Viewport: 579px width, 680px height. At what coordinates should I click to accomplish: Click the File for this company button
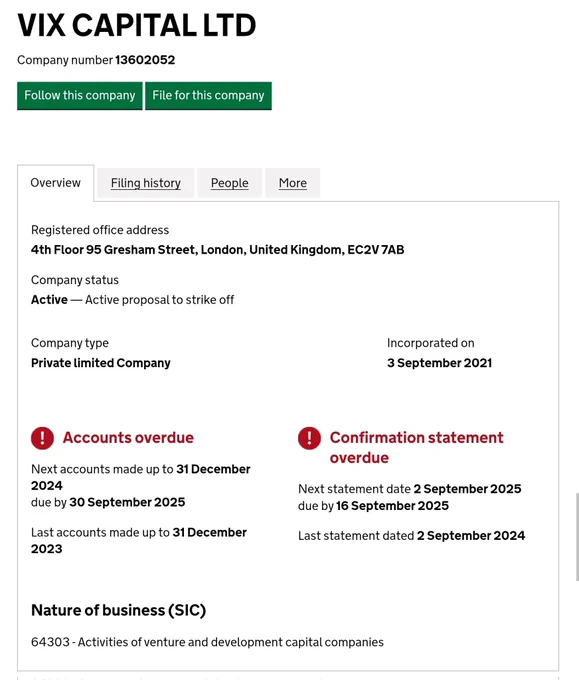coord(208,96)
